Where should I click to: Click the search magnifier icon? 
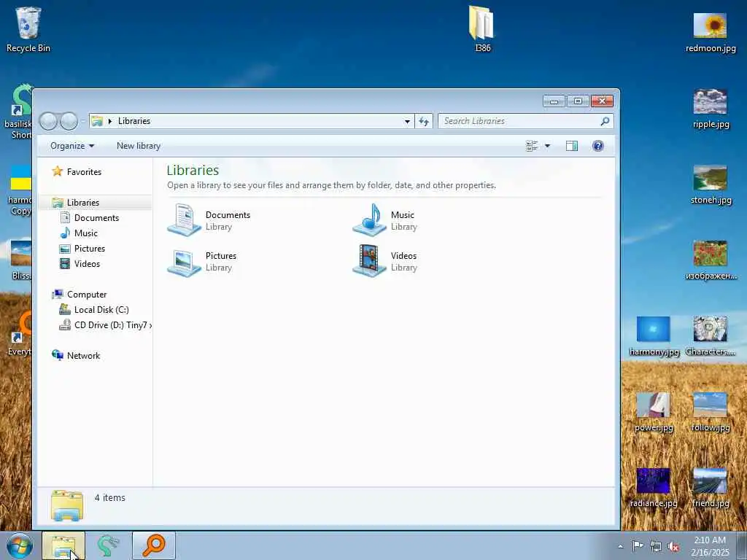coord(605,121)
